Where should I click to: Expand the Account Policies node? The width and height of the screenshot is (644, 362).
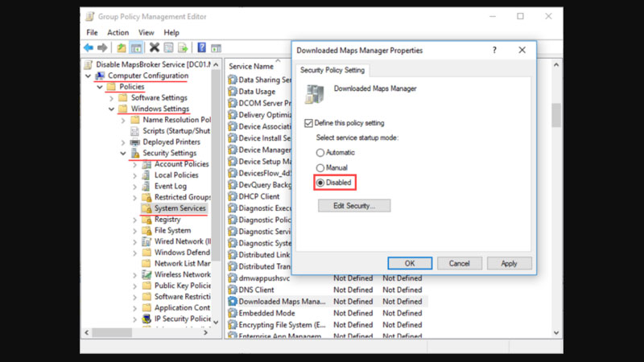coord(134,164)
